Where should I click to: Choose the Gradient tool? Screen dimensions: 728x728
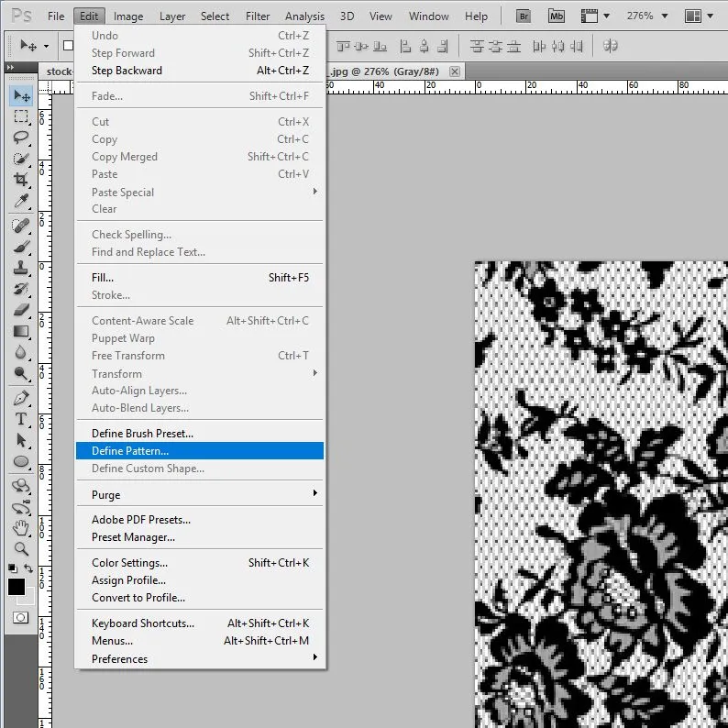tap(21, 332)
